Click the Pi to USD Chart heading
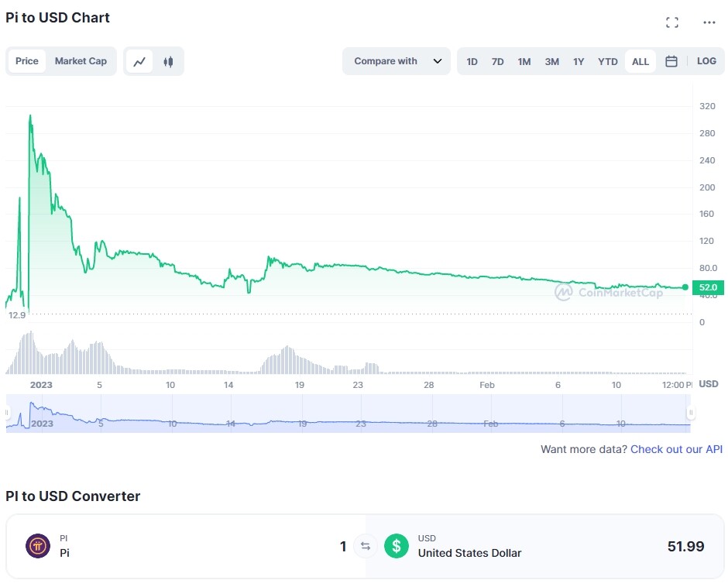The image size is (728, 587). point(57,18)
